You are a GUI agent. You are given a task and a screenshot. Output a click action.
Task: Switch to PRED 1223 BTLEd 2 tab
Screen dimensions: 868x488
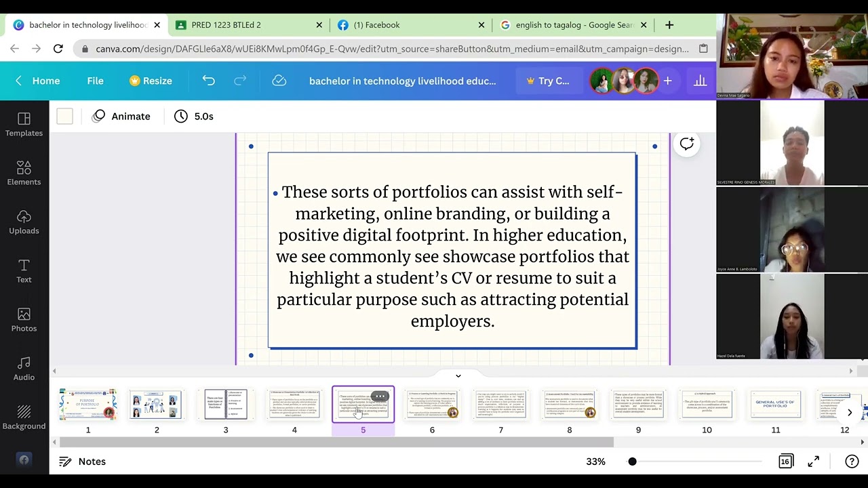pos(248,25)
